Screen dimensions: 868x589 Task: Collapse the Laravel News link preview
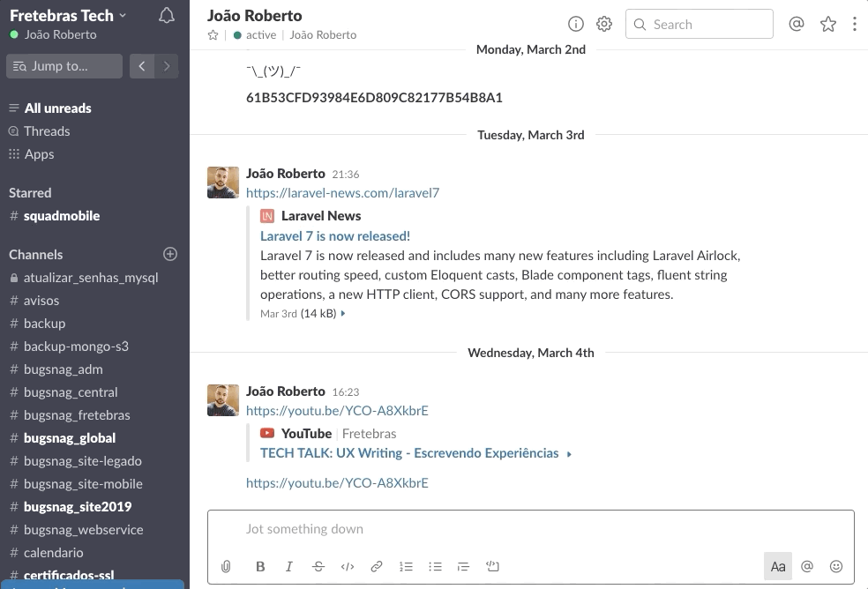click(343, 313)
